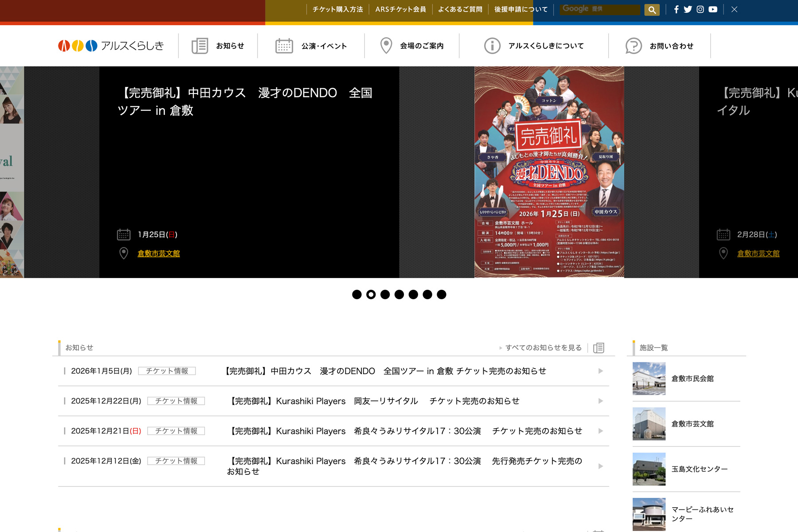Click the info icon for アルスくらしきについて

[492, 45]
